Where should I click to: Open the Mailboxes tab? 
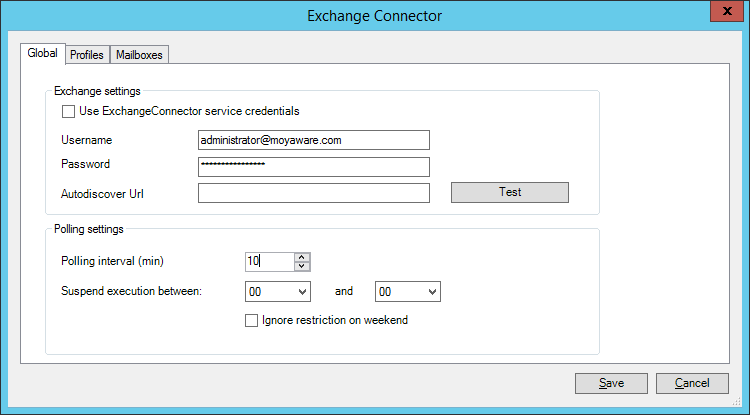139,55
